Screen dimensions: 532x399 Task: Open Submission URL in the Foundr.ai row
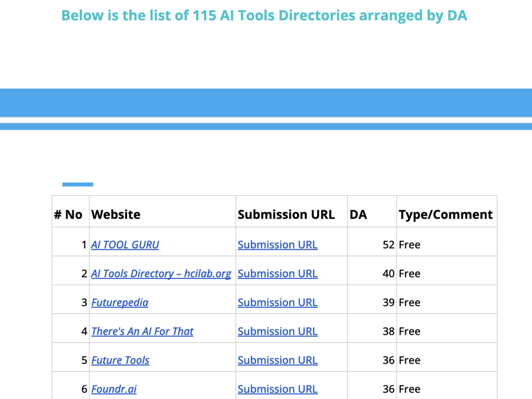277,389
